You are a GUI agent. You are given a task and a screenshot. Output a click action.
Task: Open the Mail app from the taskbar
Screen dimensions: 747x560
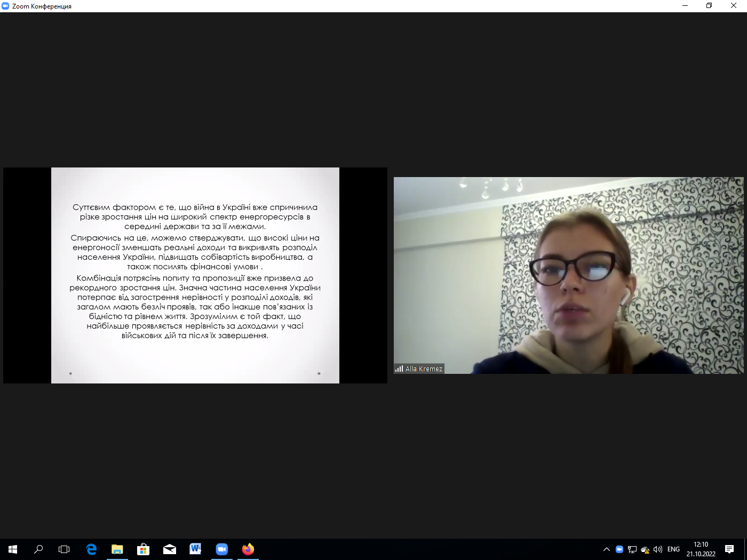[170, 549]
